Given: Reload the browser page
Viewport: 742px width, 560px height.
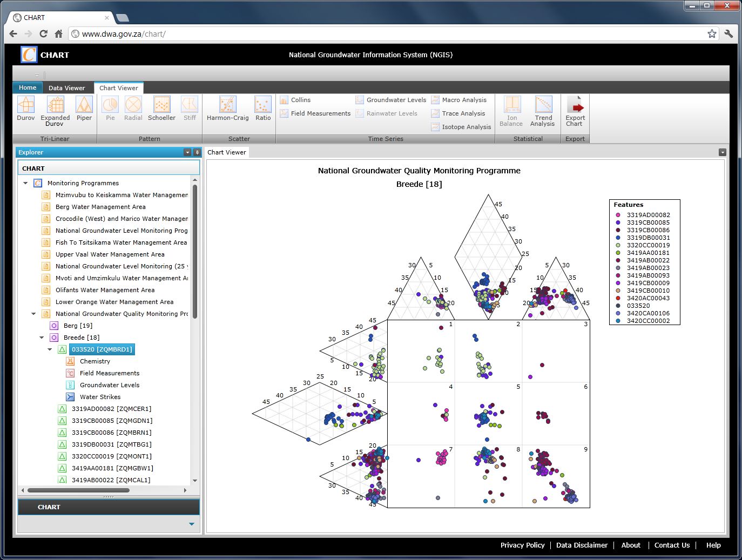Looking at the screenshot, I should click(44, 33).
